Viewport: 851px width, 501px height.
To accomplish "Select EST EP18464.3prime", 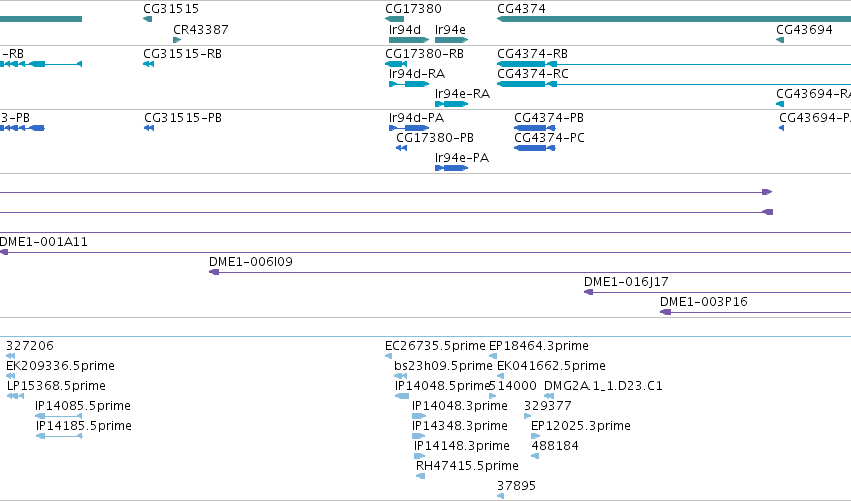I will pos(538,346).
